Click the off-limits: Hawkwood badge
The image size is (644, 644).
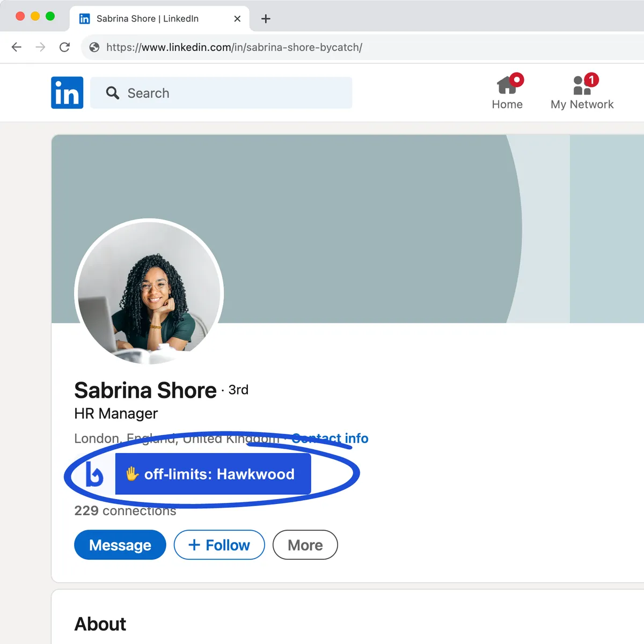213,474
